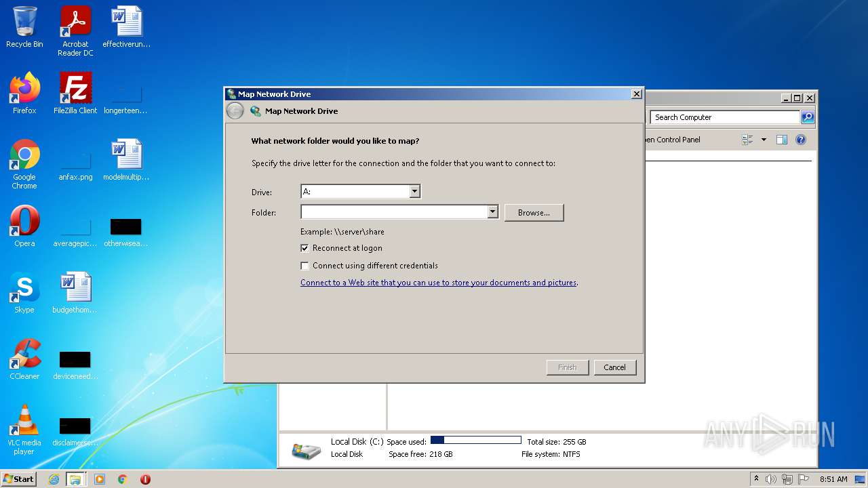Screen dimensions: 868x488
Task: Open the help icon in Computer window
Action: tap(801, 140)
